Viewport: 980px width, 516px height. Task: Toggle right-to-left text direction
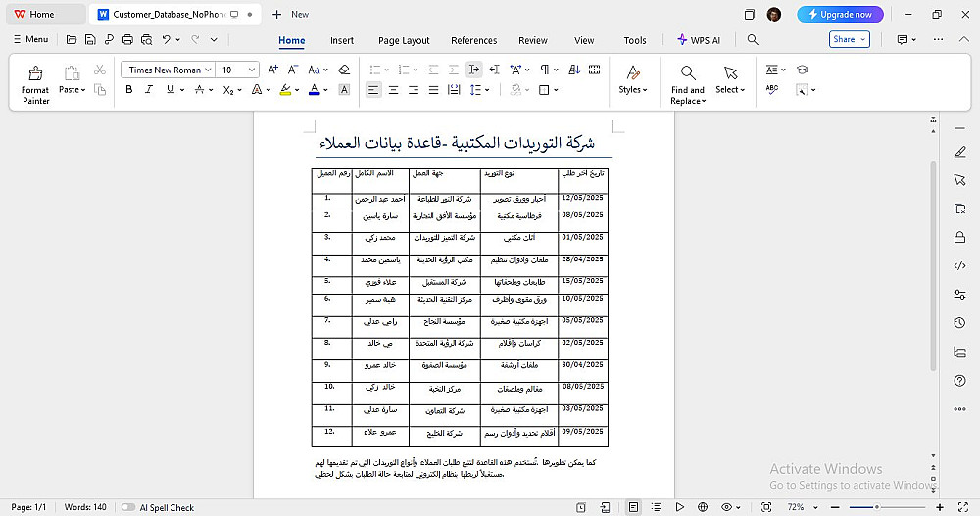494,70
